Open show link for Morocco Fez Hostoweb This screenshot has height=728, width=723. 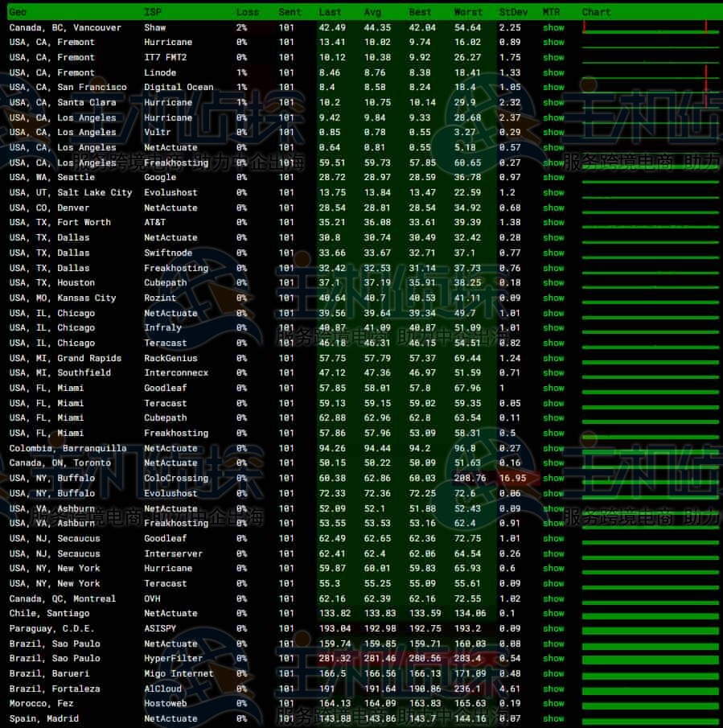coord(553,704)
